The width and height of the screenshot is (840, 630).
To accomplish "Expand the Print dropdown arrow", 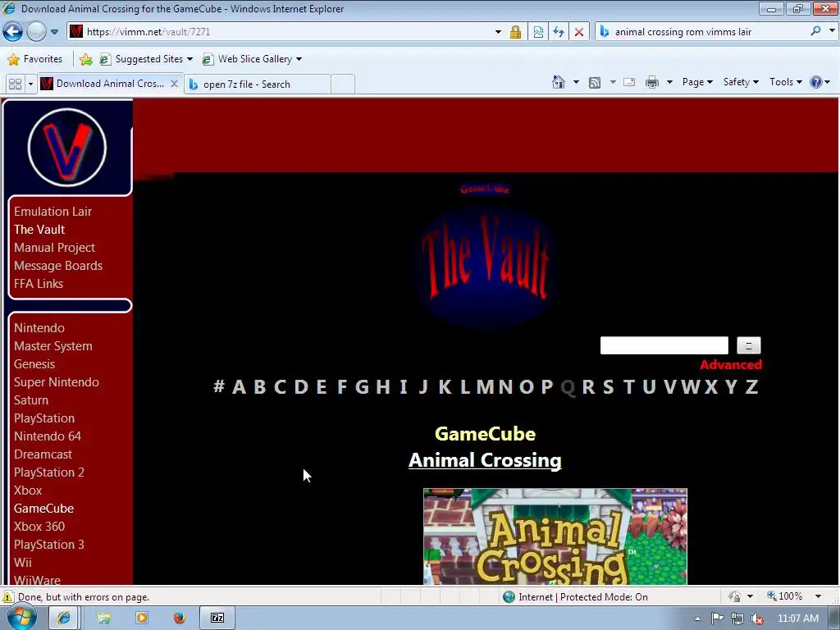I will click(669, 82).
